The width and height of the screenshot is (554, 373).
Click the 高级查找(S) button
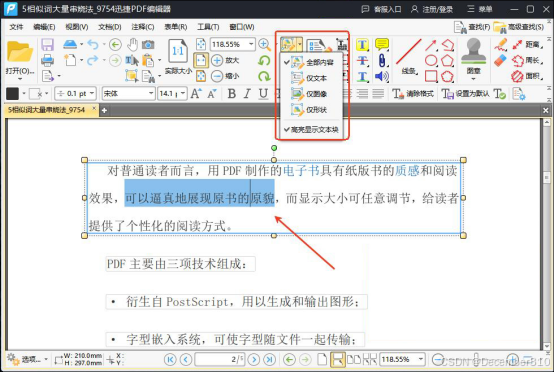518,27
